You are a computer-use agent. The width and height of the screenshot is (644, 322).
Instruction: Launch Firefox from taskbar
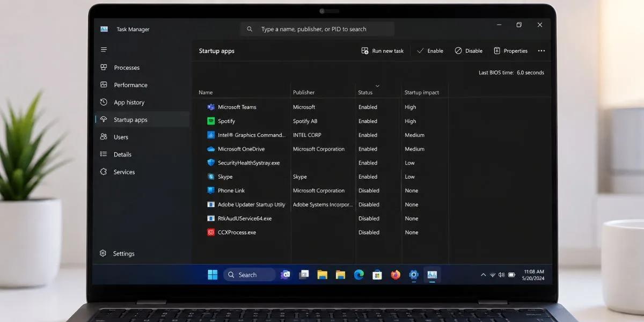(396, 275)
